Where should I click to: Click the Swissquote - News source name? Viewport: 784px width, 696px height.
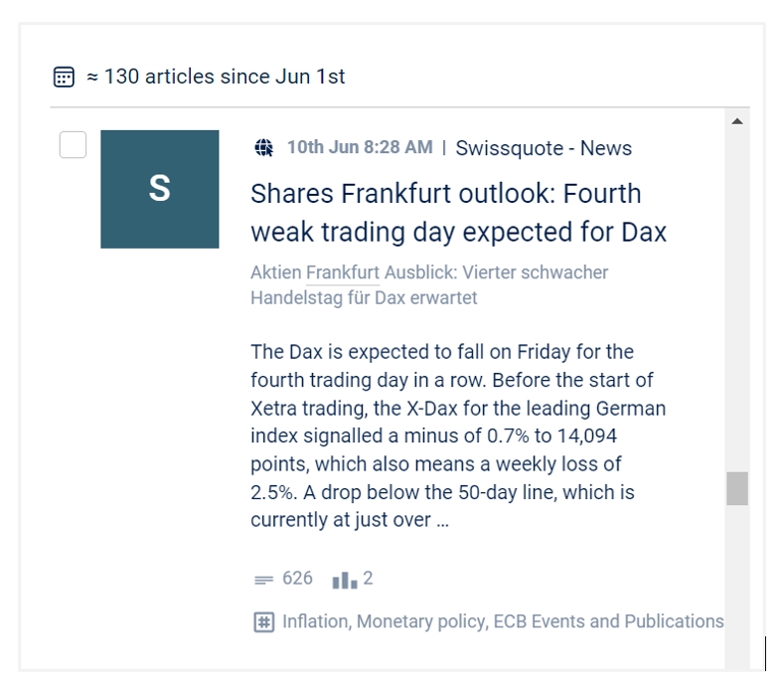[544, 148]
